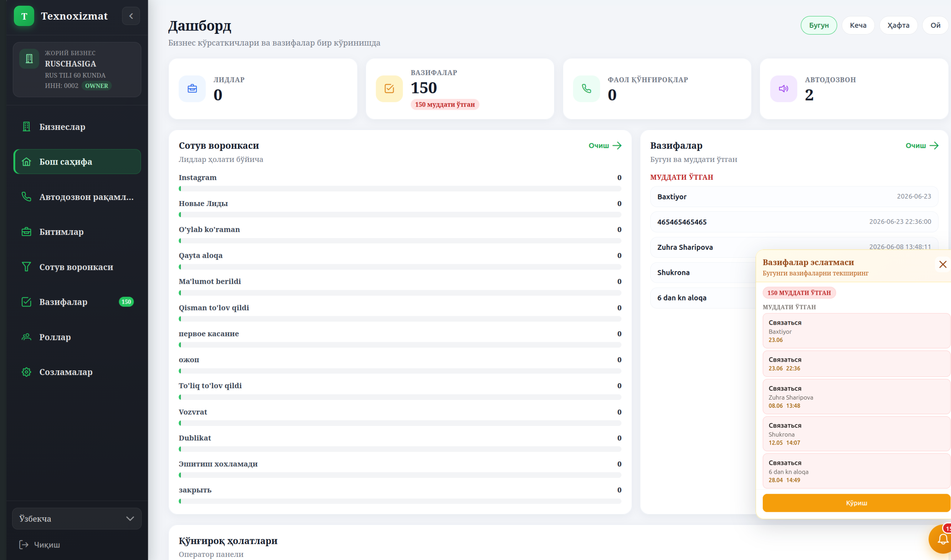Click the Dublikat funnel stage label
The width and height of the screenshot is (951, 560).
195,438
